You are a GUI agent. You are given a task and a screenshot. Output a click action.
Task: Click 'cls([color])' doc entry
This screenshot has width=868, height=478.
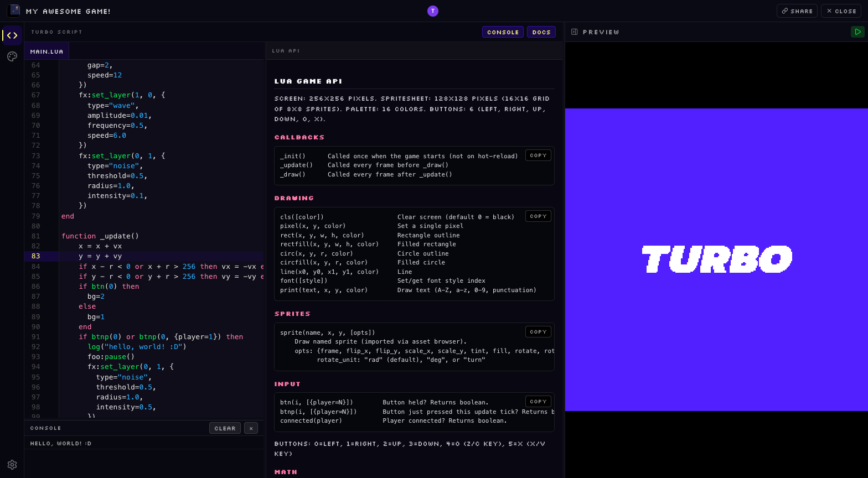pos(302,217)
